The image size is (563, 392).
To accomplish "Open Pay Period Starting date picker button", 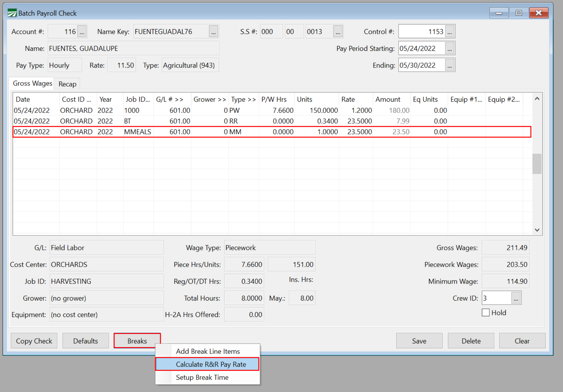I will click(x=450, y=49).
